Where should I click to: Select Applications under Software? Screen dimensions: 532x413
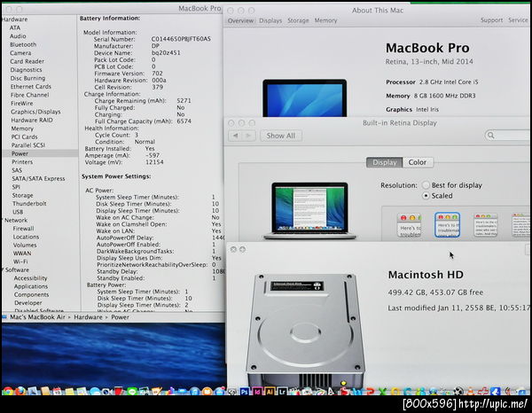(31, 286)
